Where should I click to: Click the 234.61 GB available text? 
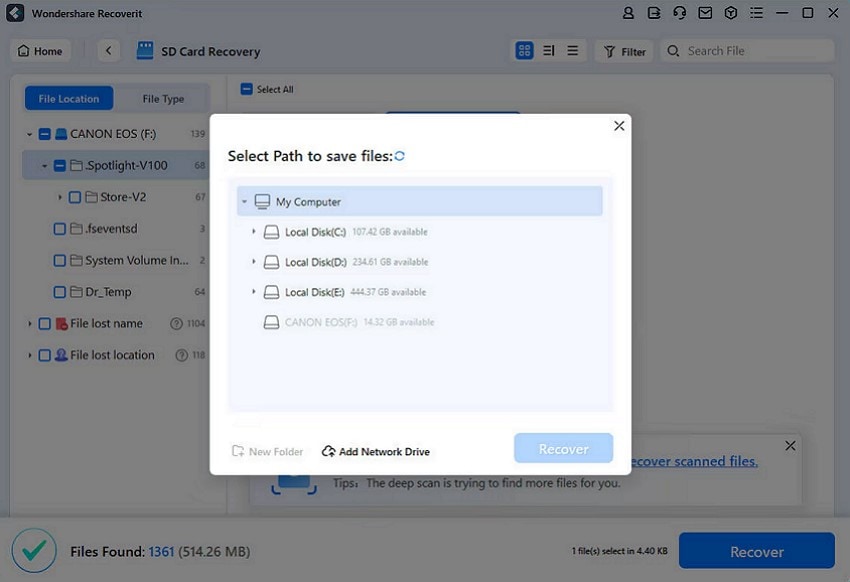click(x=390, y=262)
